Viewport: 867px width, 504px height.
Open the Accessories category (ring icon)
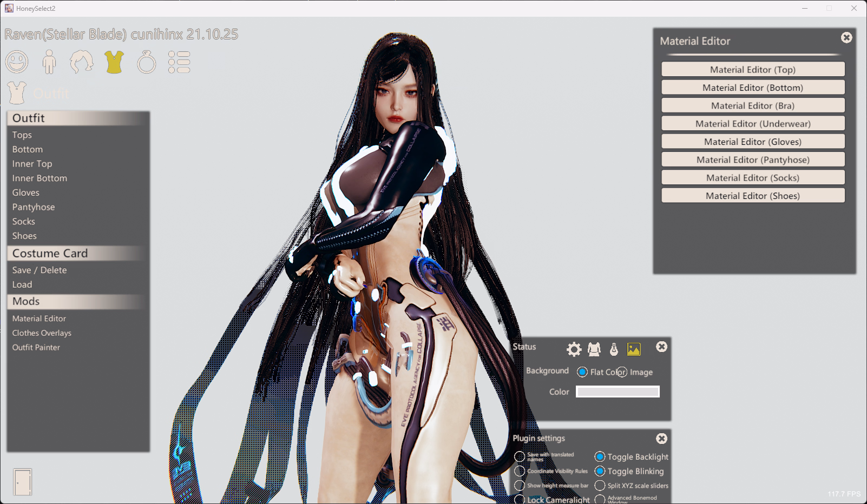[x=147, y=62]
